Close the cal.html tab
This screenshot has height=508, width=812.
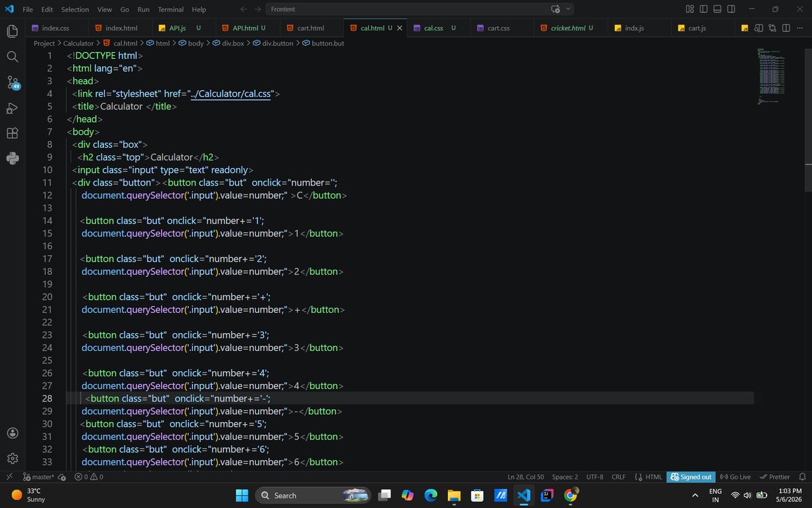[399, 28]
